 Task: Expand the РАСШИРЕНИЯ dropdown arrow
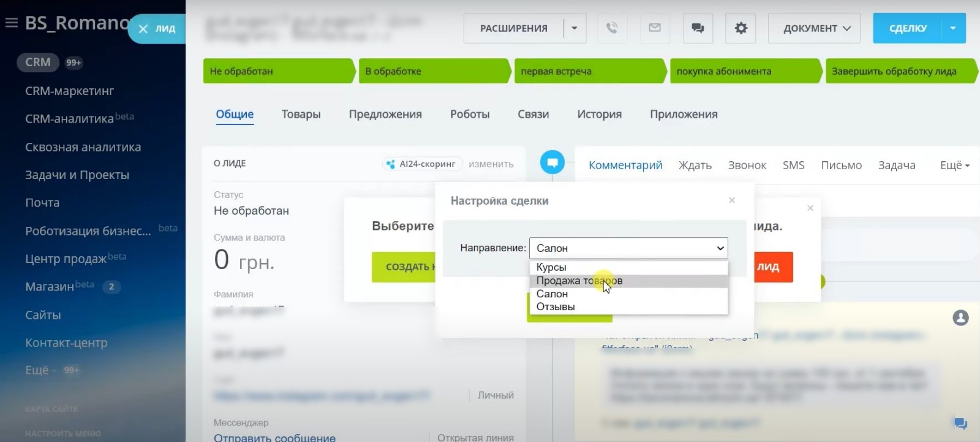pos(575,28)
